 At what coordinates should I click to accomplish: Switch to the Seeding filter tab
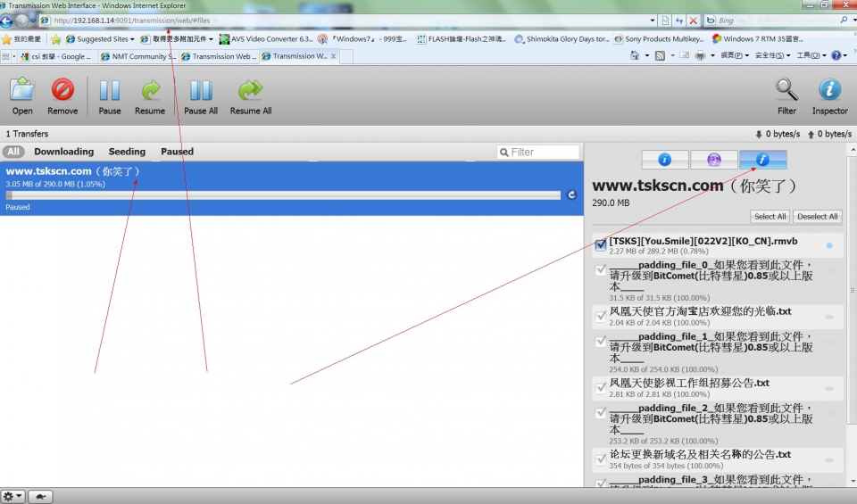127,152
